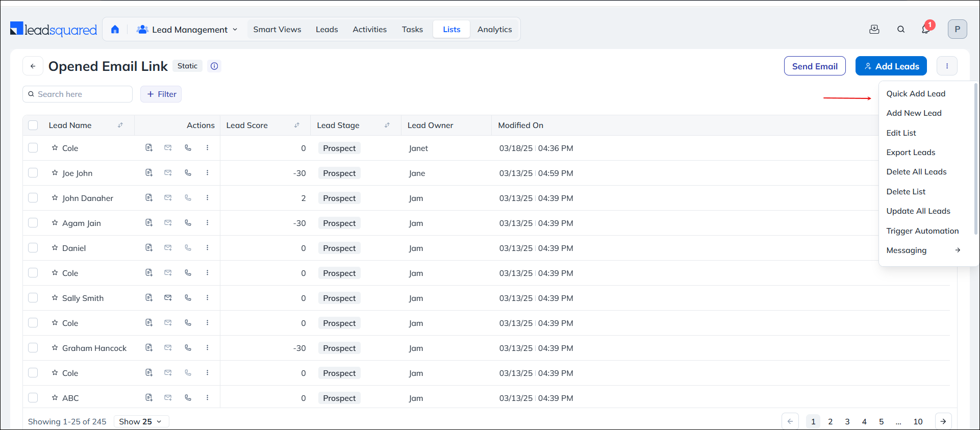This screenshot has width=980, height=430.
Task: Call ABC using phone icon
Action: pos(188,398)
